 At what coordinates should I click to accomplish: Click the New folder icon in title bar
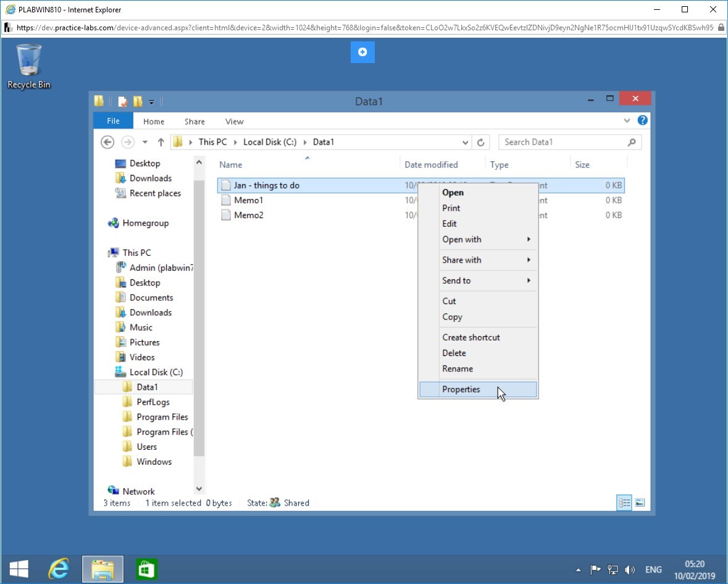pos(138,101)
